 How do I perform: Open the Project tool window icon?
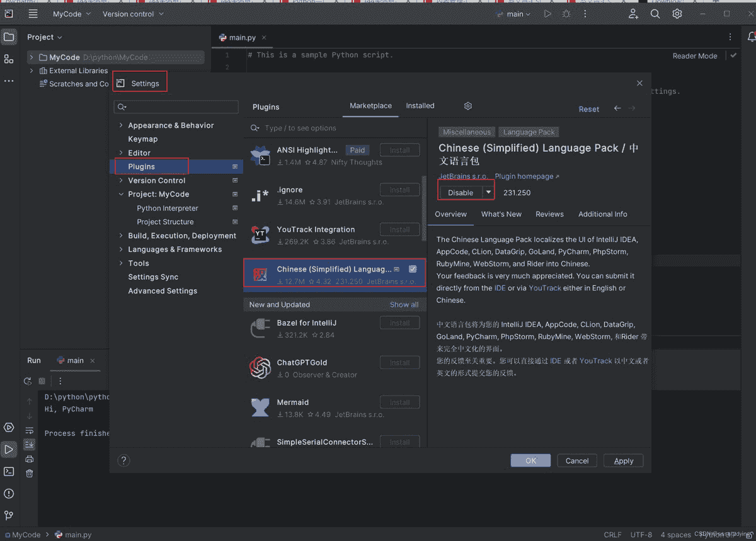[x=9, y=37]
